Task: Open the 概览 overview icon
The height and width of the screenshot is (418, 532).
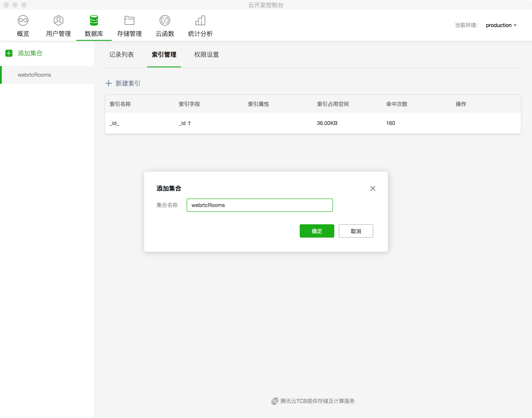Action: click(23, 21)
